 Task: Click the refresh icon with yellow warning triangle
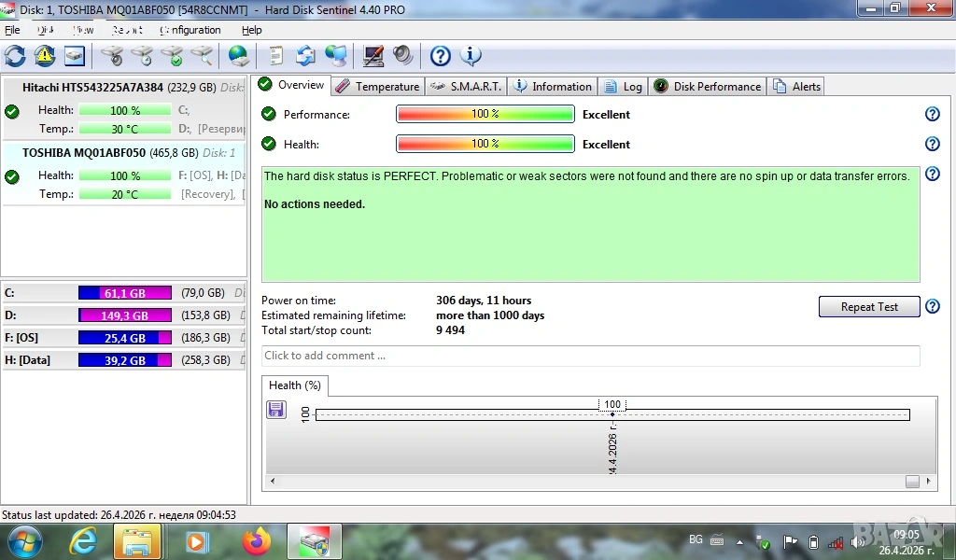click(x=45, y=56)
